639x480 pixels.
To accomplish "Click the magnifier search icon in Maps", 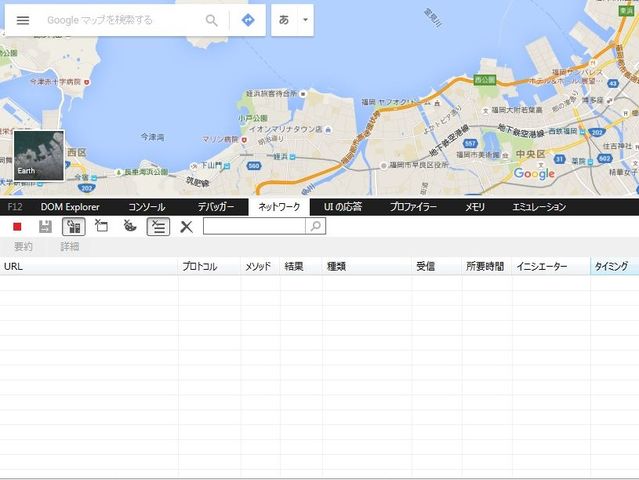I will [212, 20].
